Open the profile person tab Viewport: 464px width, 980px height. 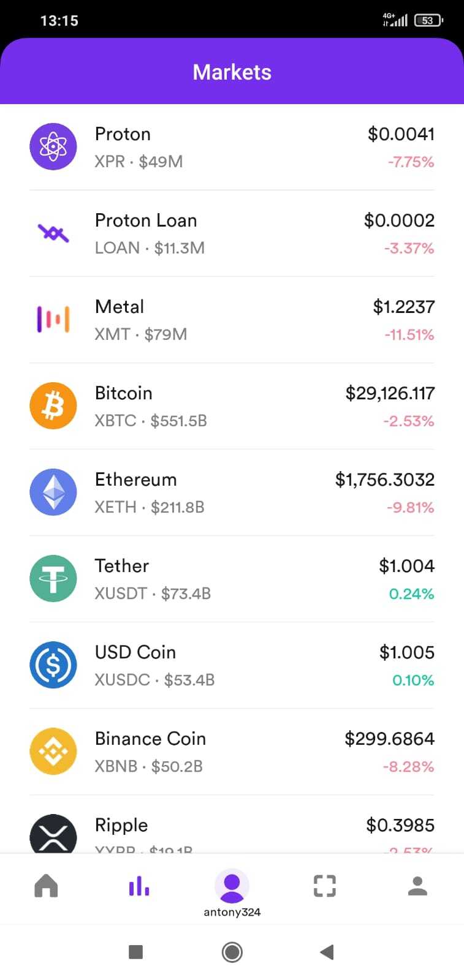click(417, 886)
